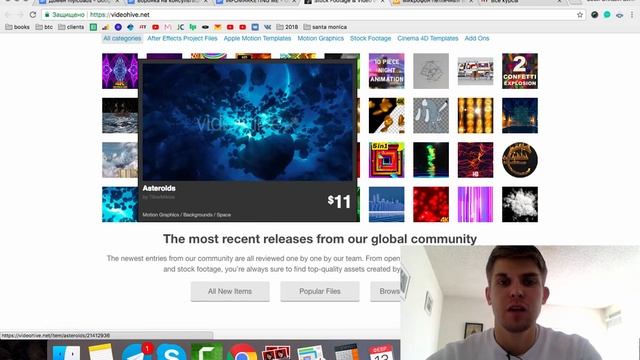Click the browser forward arrow
Screen dimensions: 640x360
click(x=20, y=15)
